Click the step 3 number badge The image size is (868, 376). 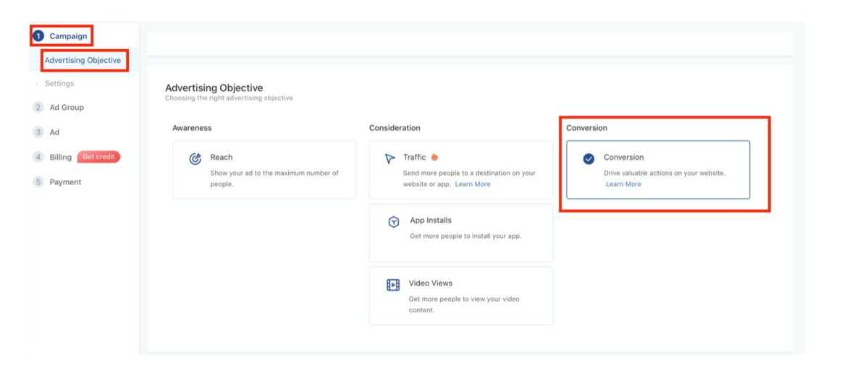[x=38, y=132]
